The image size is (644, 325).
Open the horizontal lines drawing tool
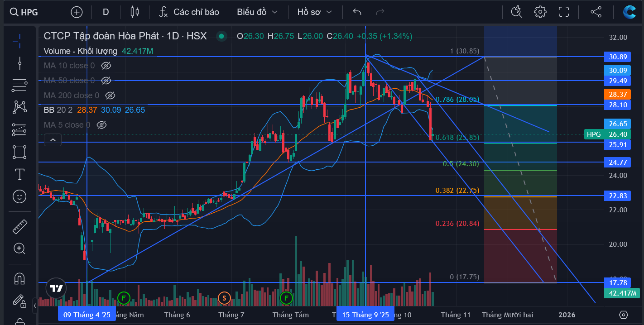(19, 85)
